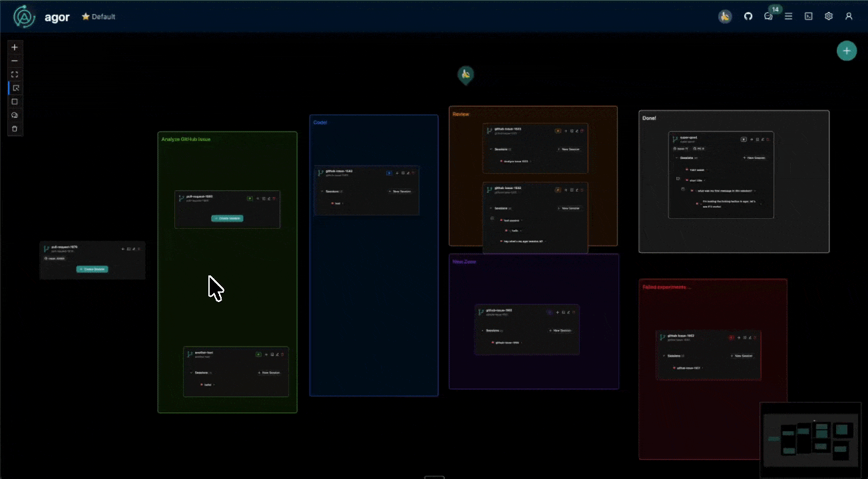This screenshot has width=868, height=479.
Task: Choose the trash eraser tool in left toolbar
Action: pos(15,129)
